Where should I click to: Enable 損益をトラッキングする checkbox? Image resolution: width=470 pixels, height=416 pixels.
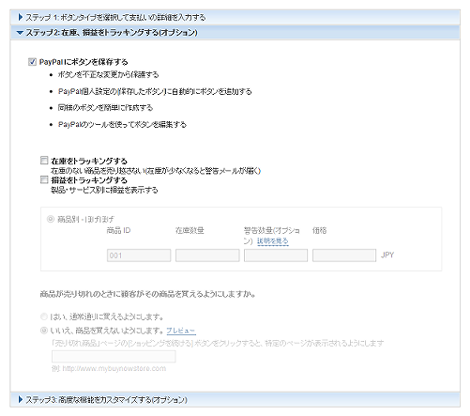click(44, 180)
